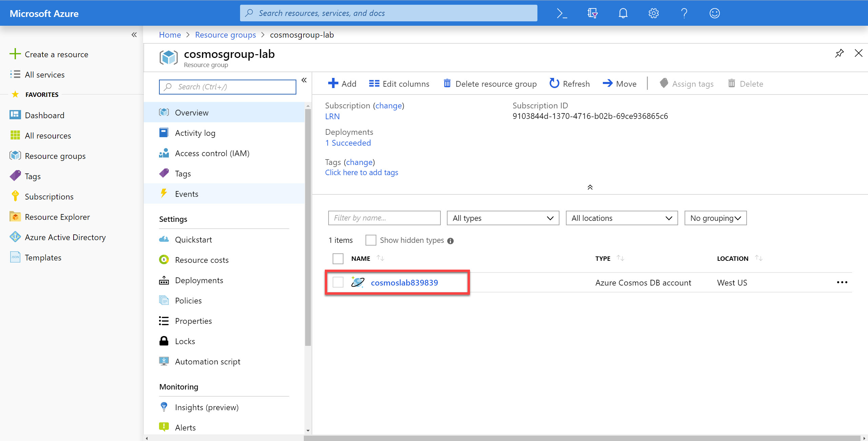Click the smiley feedback icon

point(714,13)
